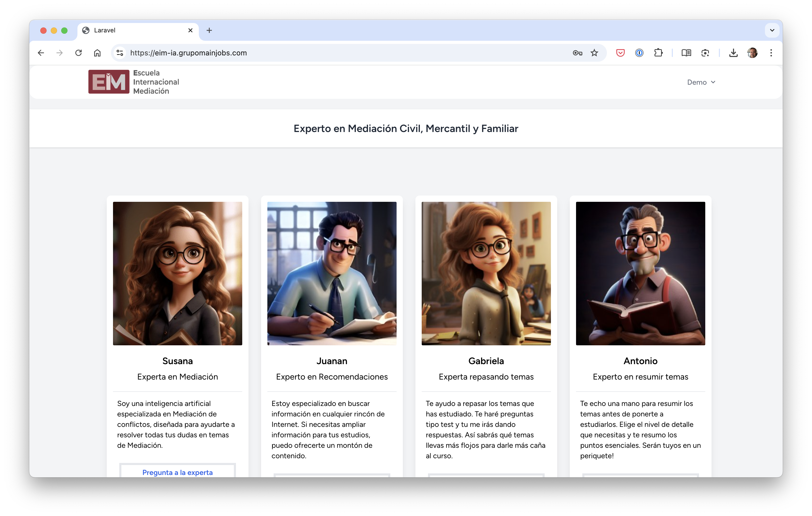Click Antonio's portrait image
The width and height of the screenshot is (812, 516).
[x=640, y=273]
